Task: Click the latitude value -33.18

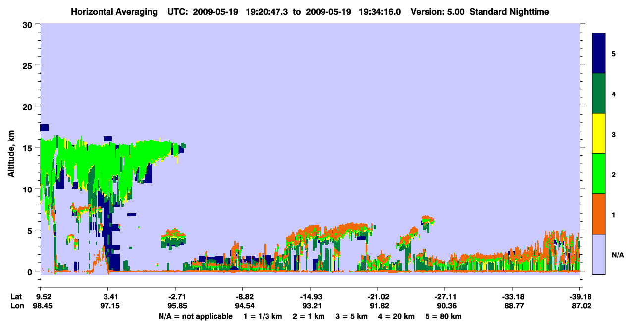Action: 512,297
